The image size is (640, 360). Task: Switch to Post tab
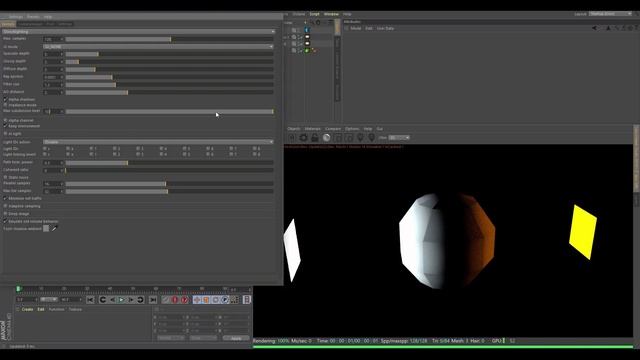pos(49,24)
